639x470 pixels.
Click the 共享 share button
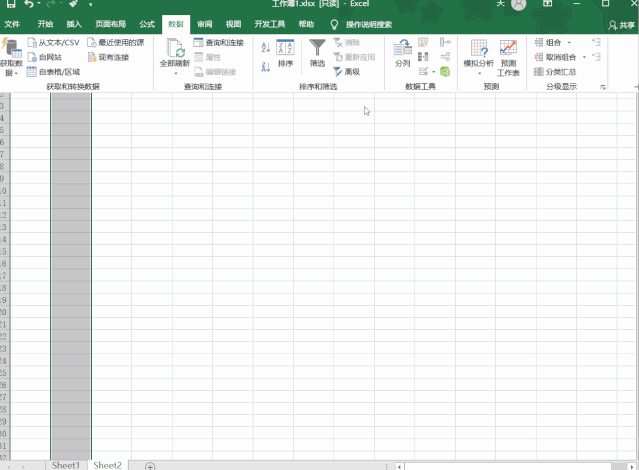pos(622,25)
